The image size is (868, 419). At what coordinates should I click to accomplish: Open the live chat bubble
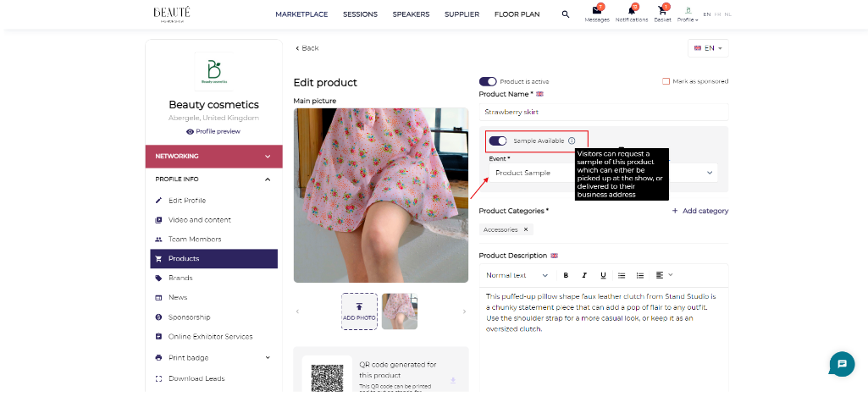[842, 364]
